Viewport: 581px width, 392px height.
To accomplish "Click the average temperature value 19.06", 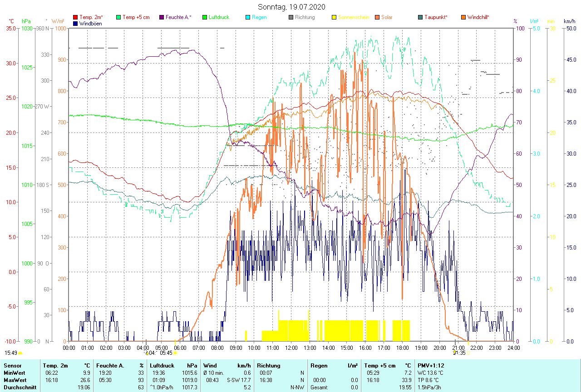I will point(84,387).
